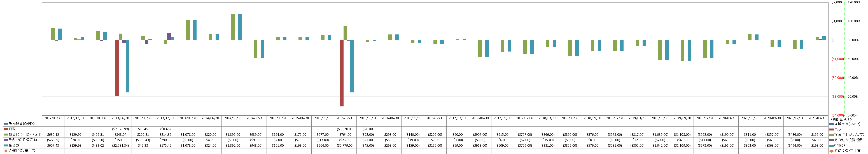Click the $26.00 acquisition cell
Viewport: 868px width, 154px height.
[368, 129]
